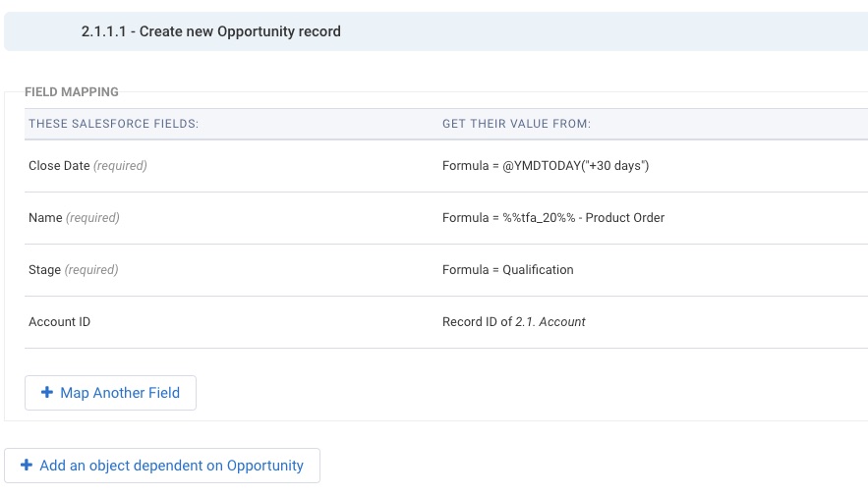Screen dimensions: 868x496
Task: Click the (required) label next to Stage
Action: [91, 270]
